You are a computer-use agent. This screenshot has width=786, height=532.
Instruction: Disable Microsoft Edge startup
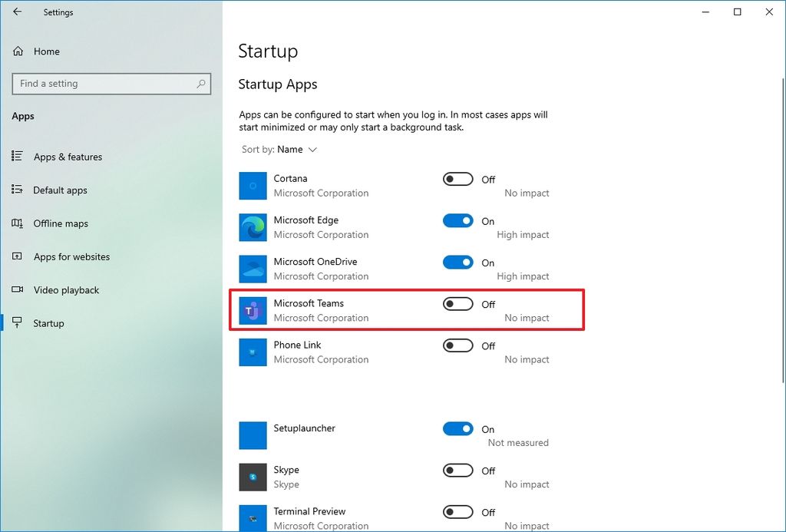click(457, 220)
